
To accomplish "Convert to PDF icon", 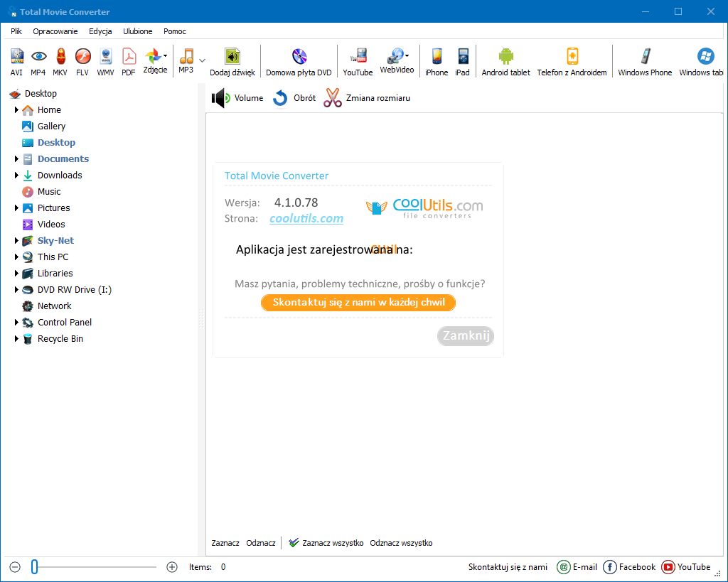I will (x=129, y=62).
